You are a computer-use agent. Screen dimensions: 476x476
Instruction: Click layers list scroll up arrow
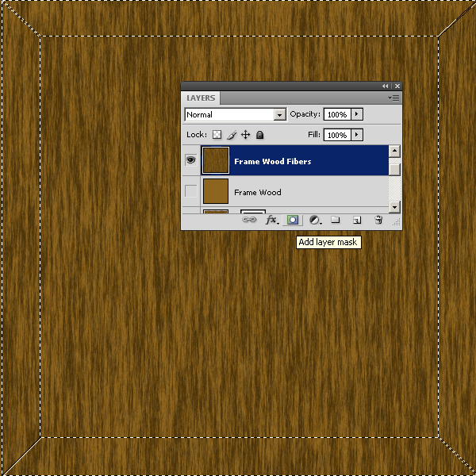pos(394,151)
